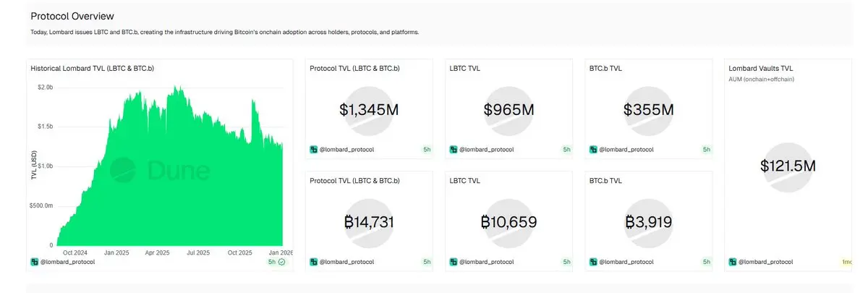This screenshot has width=868, height=293.
Task: Click the checkmark status icon under the chart
Action: (282, 262)
